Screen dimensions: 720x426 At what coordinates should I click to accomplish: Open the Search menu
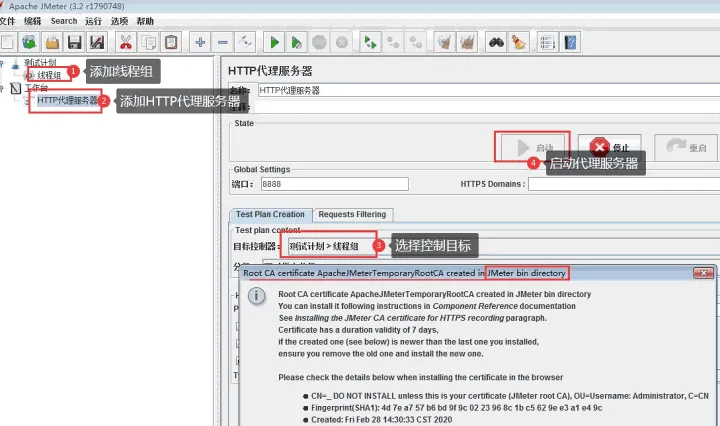[64, 21]
